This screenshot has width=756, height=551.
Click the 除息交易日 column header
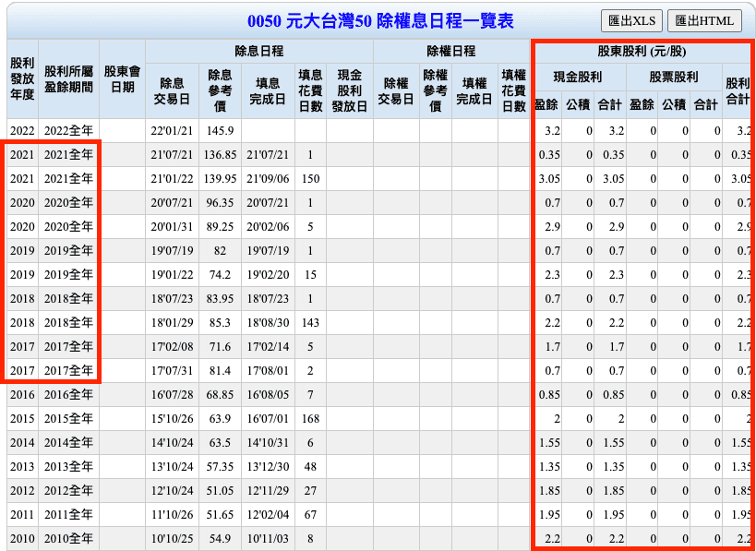coord(172,91)
